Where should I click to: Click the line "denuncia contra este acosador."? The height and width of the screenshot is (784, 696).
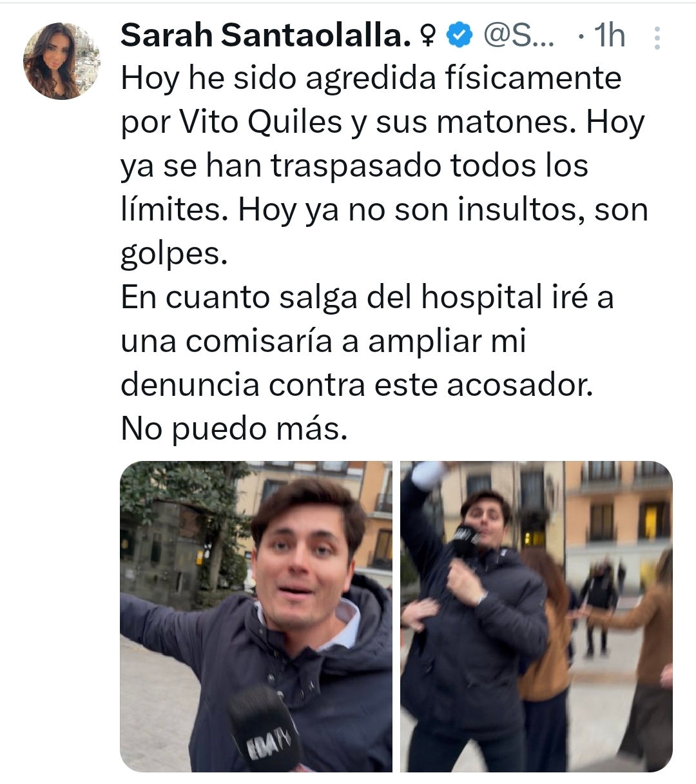356,386
